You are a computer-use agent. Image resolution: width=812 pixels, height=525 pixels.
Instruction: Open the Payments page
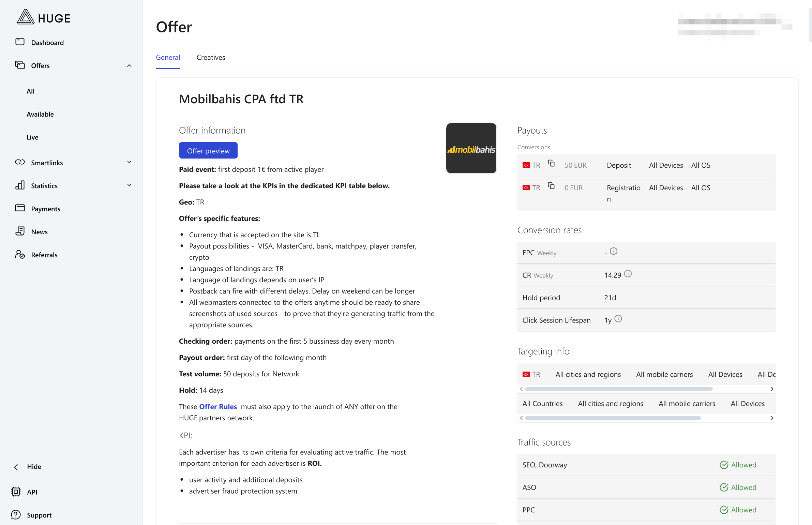click(x=46, y=209)
